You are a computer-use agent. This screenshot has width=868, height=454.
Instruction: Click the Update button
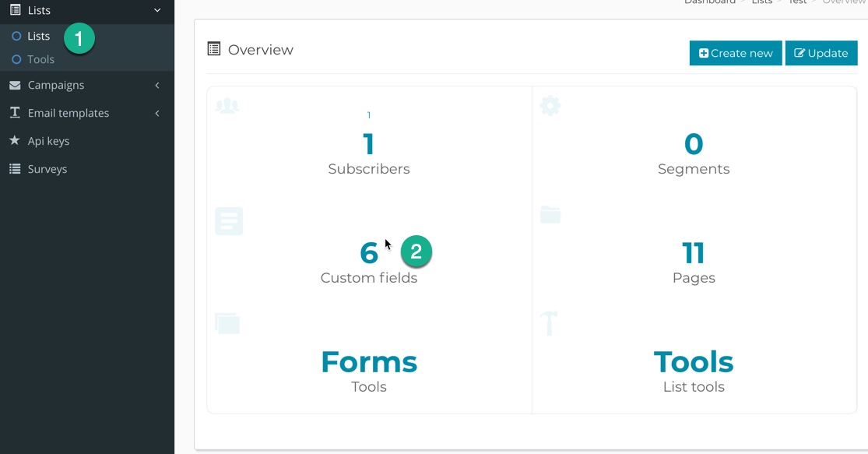click(821, 53)
